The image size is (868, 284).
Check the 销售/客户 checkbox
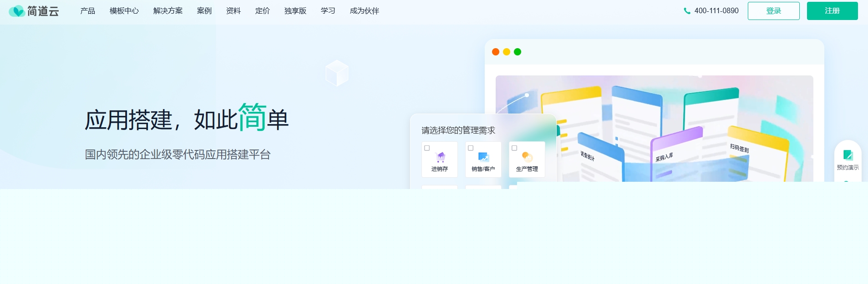pyautogui.click(x=471, y=148)
